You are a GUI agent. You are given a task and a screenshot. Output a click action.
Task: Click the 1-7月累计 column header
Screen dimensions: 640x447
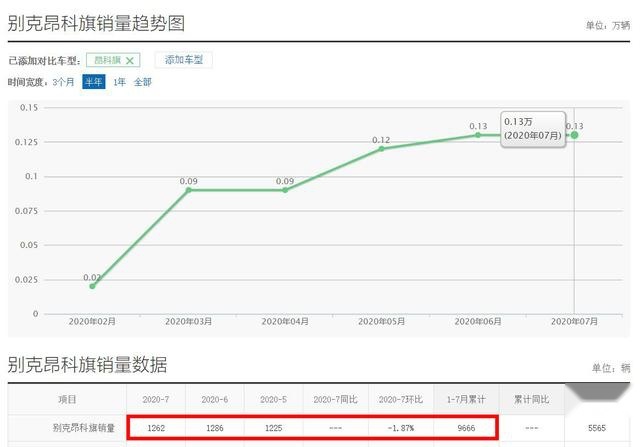[x=466, y=400]
